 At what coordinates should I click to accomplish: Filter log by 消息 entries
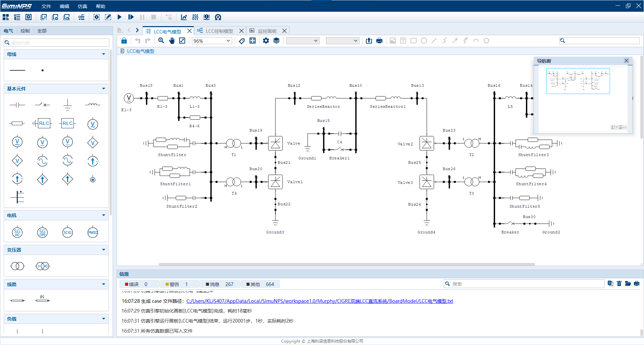pyautogui.click(x=219, y=284)
